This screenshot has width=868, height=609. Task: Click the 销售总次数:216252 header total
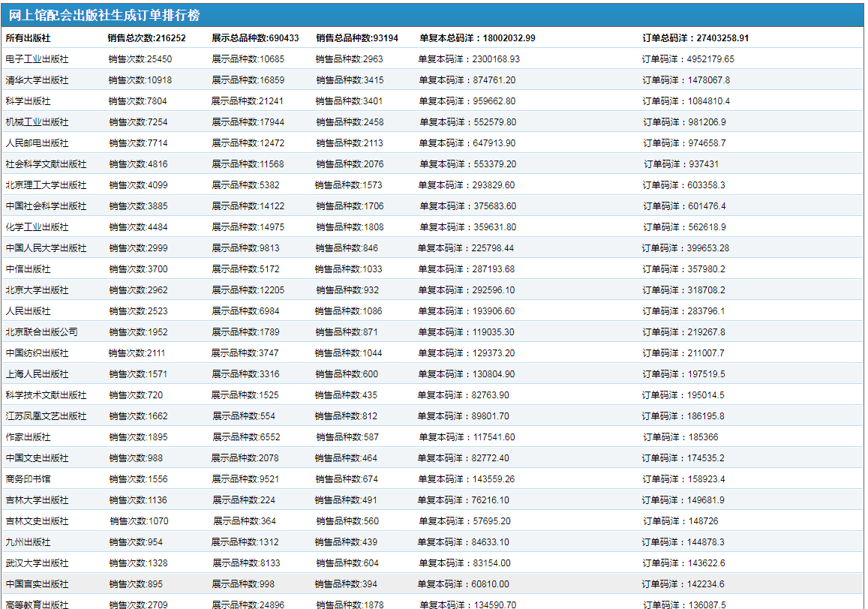146,38
